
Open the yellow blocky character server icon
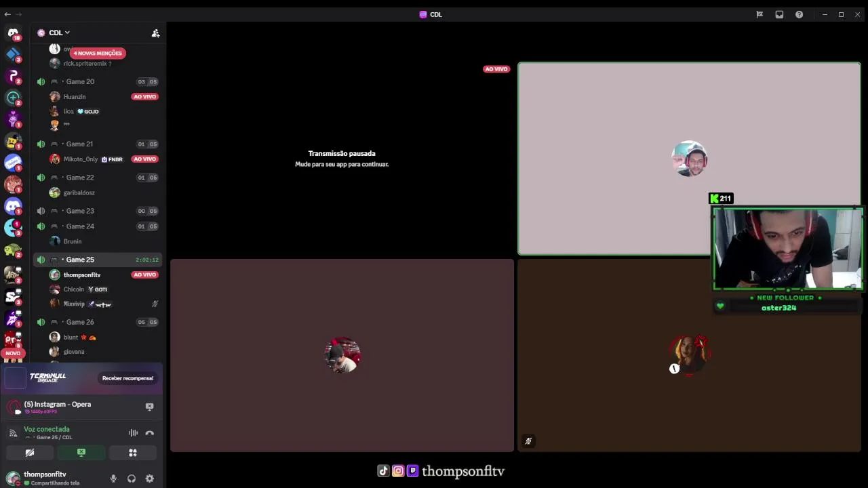(13, 141)
